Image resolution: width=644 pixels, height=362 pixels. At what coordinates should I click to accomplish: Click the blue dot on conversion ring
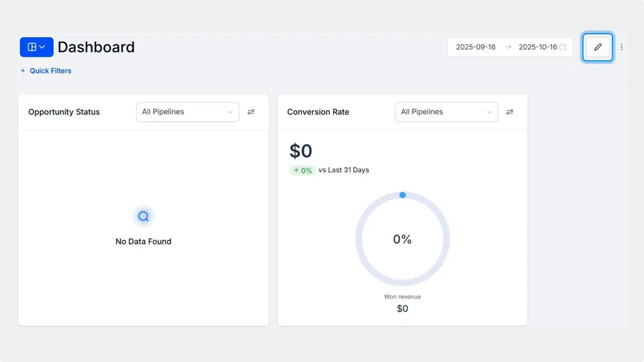point(403,195)
